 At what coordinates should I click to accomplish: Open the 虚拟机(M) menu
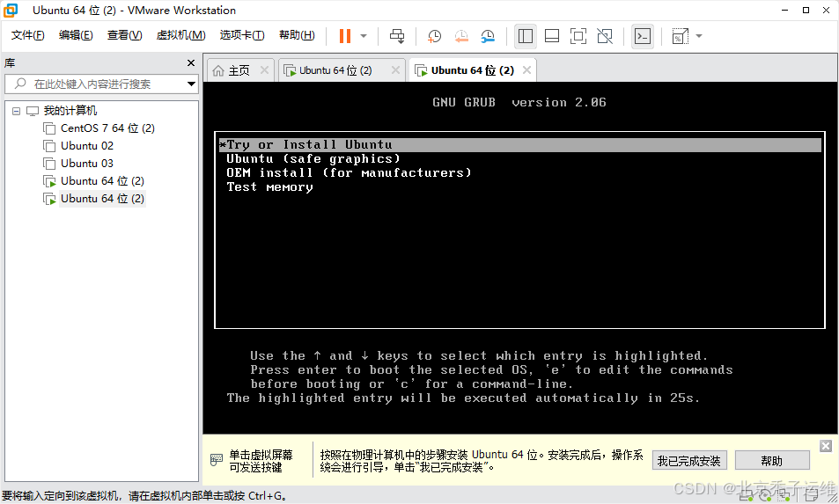(x=180, y=35)
